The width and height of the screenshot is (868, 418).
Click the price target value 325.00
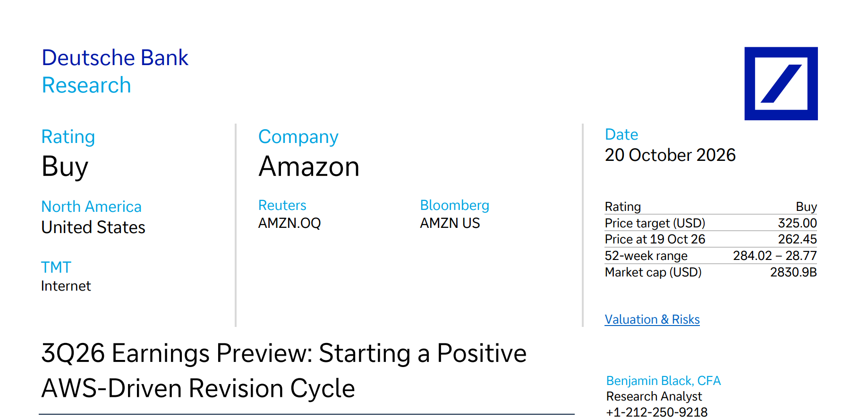(x=797, y=223)
